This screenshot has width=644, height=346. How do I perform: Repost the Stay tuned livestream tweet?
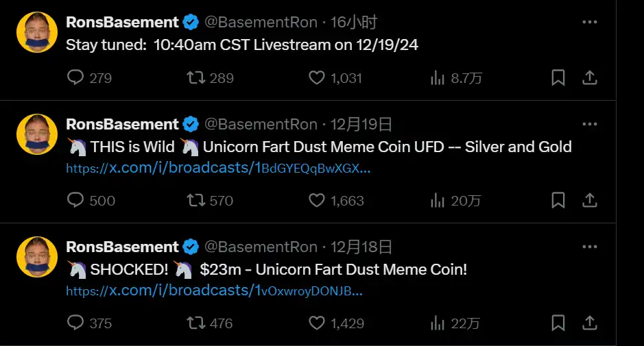[197, 78]
